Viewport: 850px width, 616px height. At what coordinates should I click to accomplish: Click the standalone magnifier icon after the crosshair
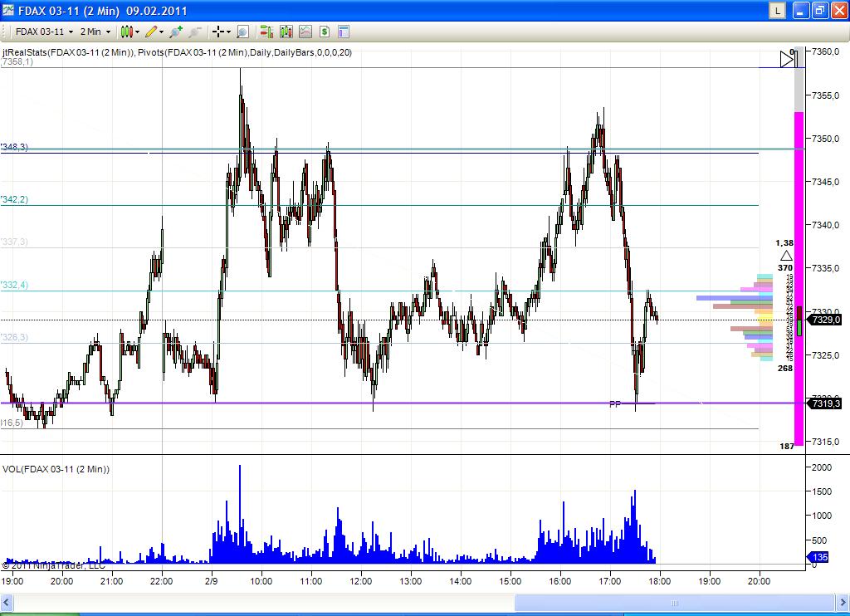(x=241, y=32)
